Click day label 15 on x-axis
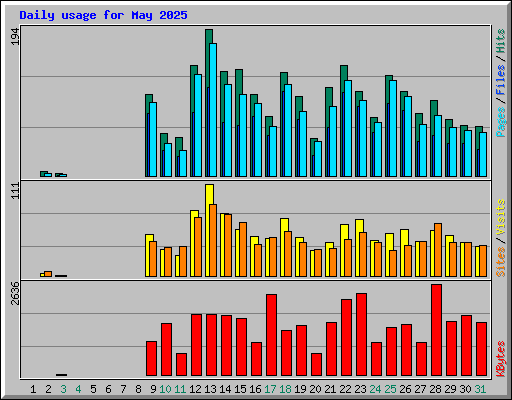 click(240, 389)
